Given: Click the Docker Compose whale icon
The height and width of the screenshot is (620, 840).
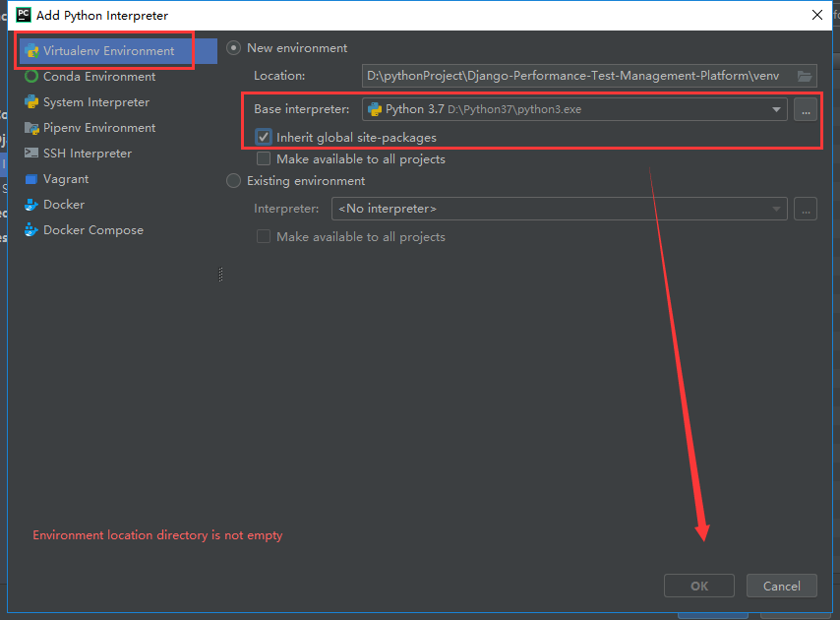Looking at the screenshot, I should coord(31,230).
